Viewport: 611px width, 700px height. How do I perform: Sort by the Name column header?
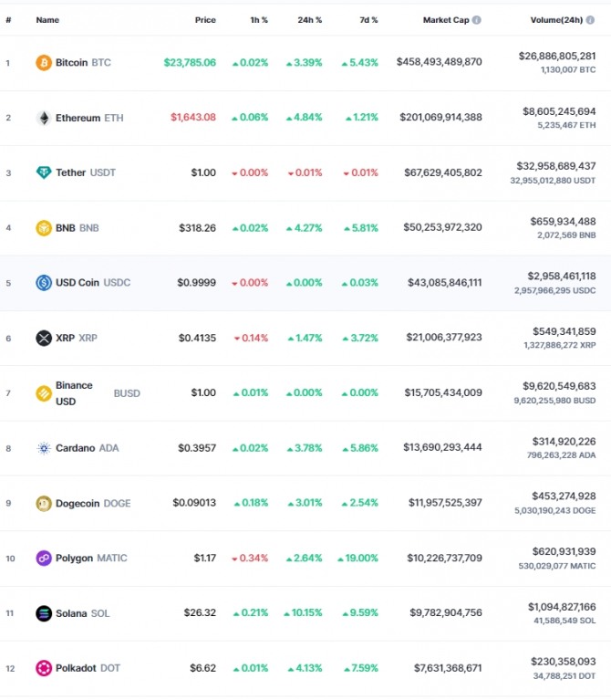[x=47, y=20]
